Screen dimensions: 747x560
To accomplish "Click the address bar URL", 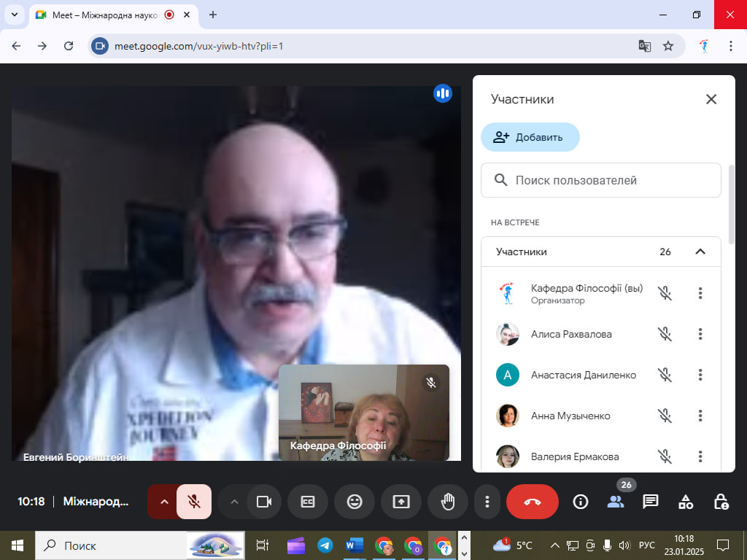I will point(198,46).
